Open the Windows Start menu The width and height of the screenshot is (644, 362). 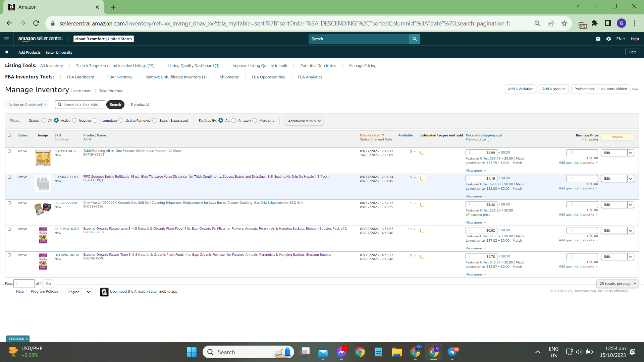192,352
